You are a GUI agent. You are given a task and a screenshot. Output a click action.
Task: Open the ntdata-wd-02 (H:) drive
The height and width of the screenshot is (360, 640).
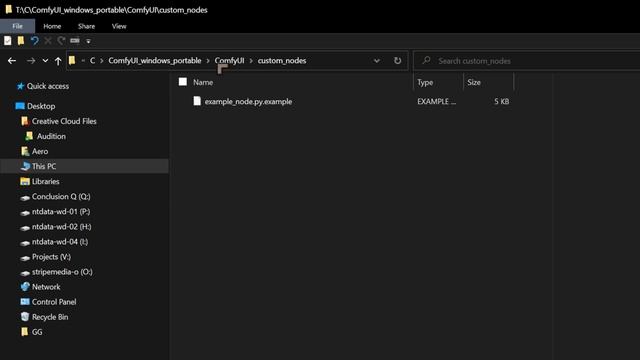[62, 227]
